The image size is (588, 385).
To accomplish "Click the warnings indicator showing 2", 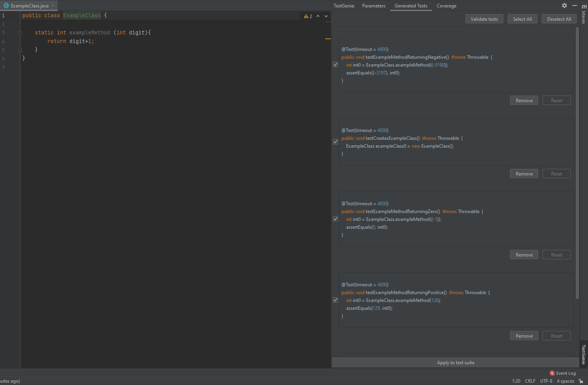I will (x=308, y=16).
